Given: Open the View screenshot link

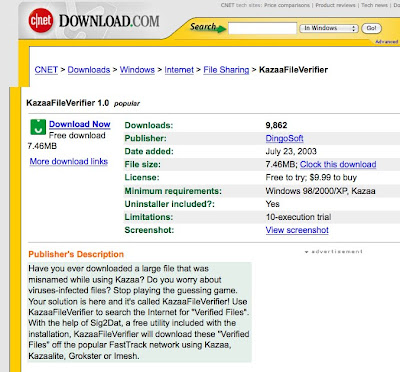Looking at the screenshot, I should click(297, 230).
